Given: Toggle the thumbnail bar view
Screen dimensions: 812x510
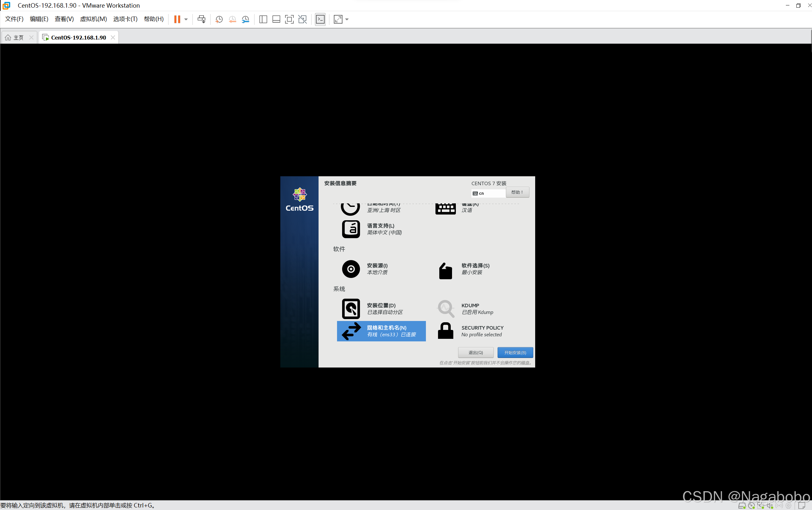Looking at the screenshot, I should point(276,19).
